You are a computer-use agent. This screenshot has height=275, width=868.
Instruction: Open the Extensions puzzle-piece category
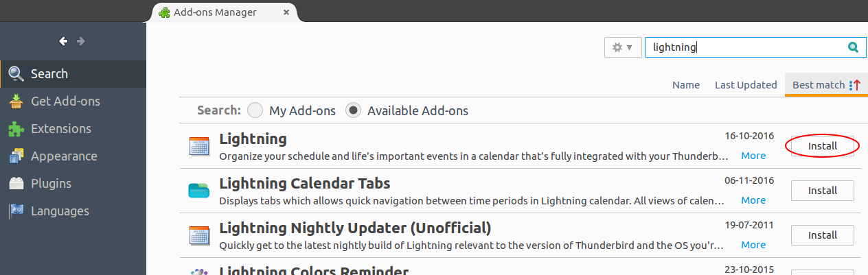pos(60,129)
